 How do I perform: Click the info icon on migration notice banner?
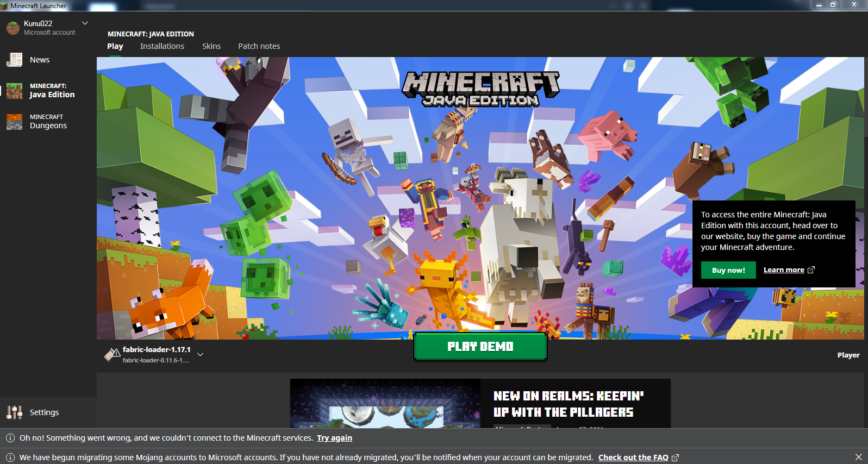tap(10, 457)
